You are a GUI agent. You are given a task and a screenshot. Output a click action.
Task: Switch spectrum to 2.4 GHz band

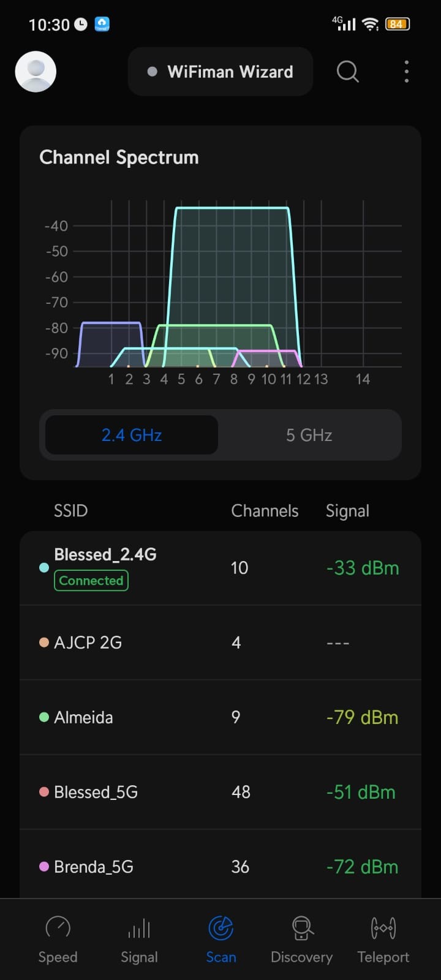[x=132, y=435]
